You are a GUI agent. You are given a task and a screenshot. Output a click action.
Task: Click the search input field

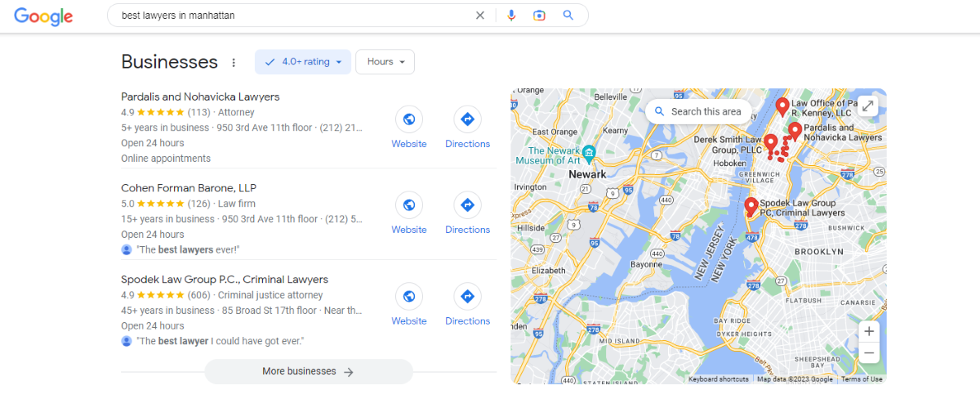[x=294, y=16]
